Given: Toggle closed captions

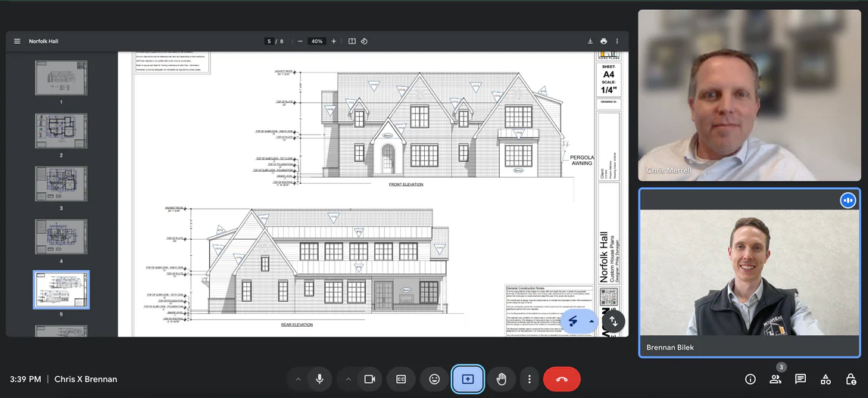Looking at the screenshot, I should (401, 379).
